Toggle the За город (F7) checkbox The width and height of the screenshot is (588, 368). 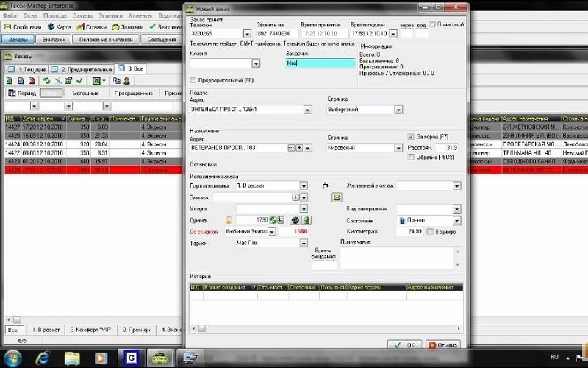click(x=411, y=136)
